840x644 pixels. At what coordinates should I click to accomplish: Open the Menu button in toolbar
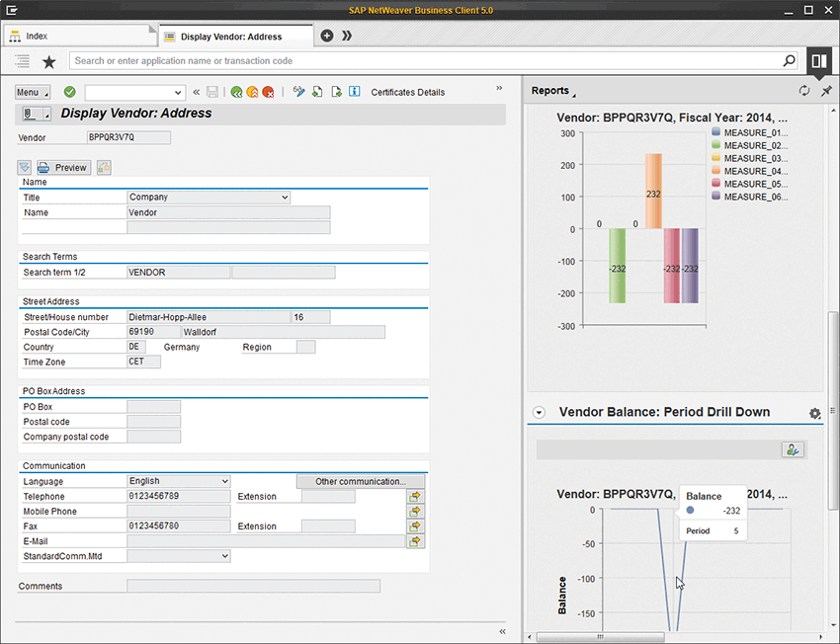pos(32,92)
